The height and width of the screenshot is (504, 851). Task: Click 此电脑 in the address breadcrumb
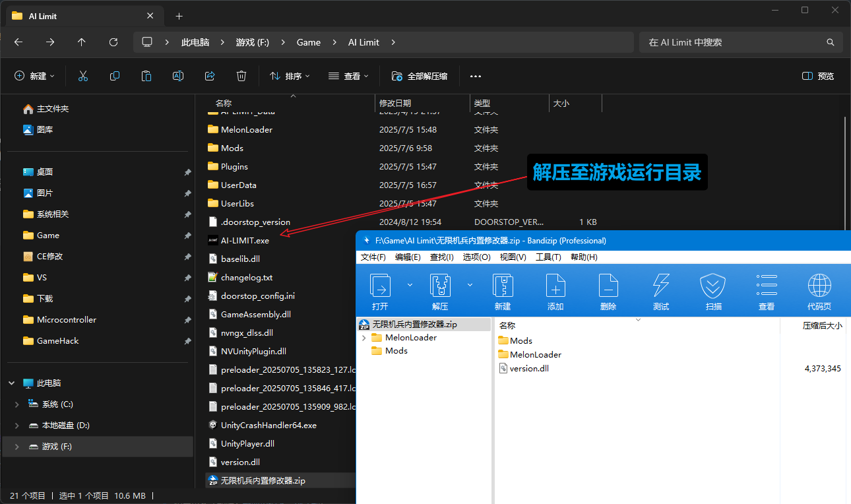click(195, 42)
